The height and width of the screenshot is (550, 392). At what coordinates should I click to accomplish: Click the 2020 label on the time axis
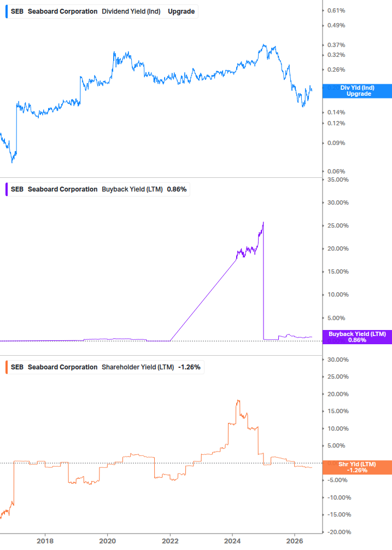pos(108,541)
